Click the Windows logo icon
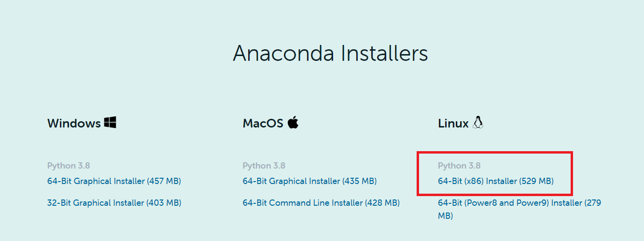The height and width of the screenshot is (241, 644). 110,123
